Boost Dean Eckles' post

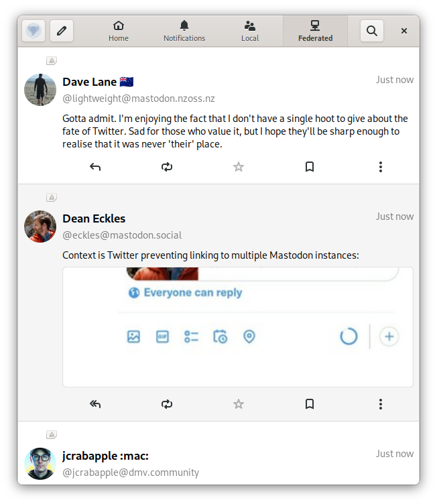click(x=167, y=404)
